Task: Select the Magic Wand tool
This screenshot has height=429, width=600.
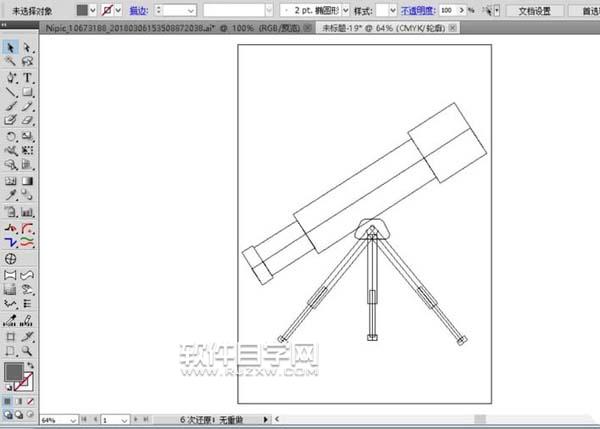Action: (x=10, y=61)
